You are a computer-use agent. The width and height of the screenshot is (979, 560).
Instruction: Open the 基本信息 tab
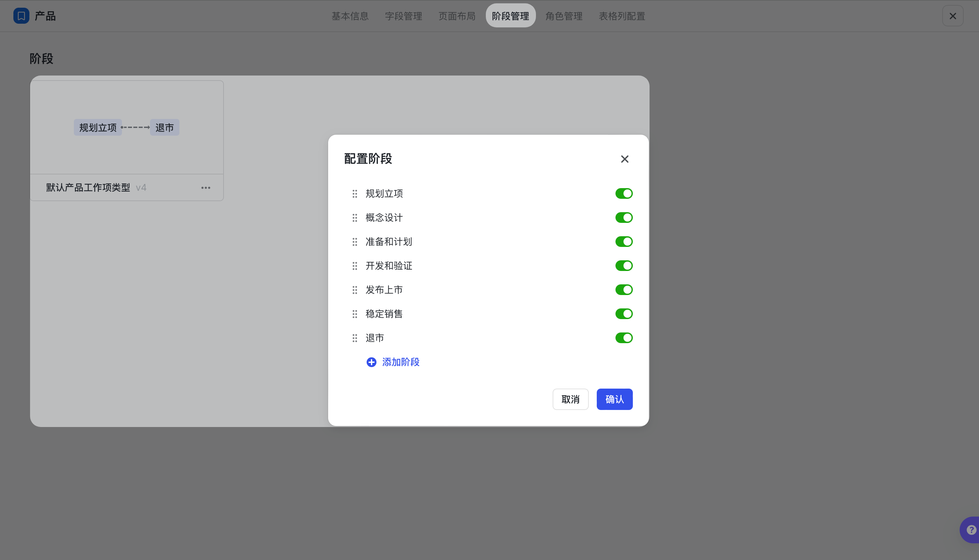[x=350, y=16]
